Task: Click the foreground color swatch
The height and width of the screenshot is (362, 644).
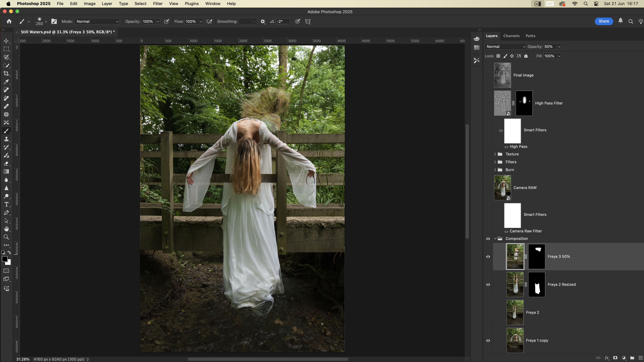Action: 5,259
